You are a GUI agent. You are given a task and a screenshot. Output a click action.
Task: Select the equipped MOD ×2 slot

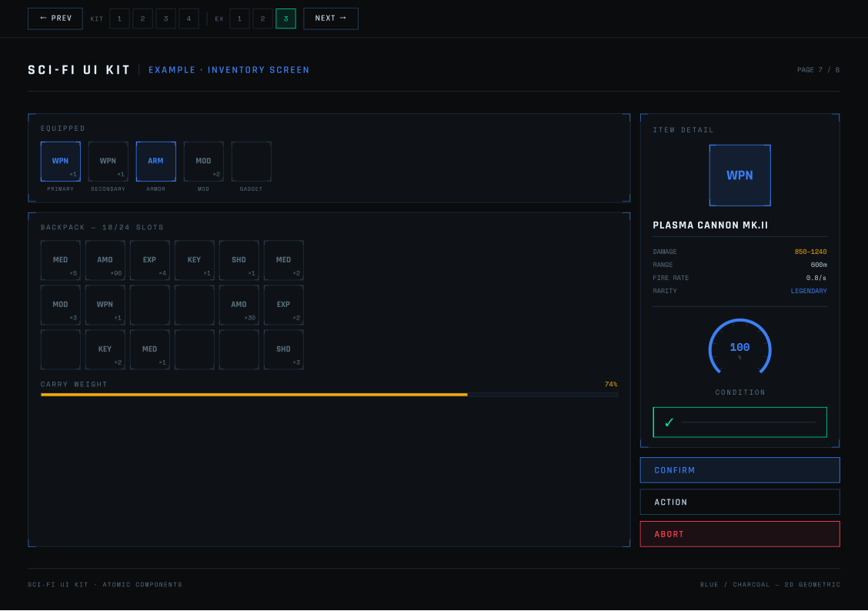[x=203, y=161]
